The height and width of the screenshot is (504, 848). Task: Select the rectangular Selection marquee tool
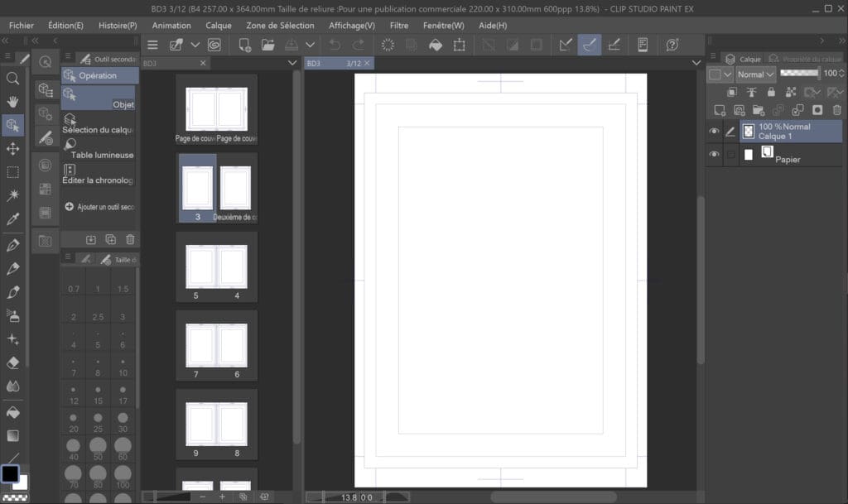click(x=13, y=172)
